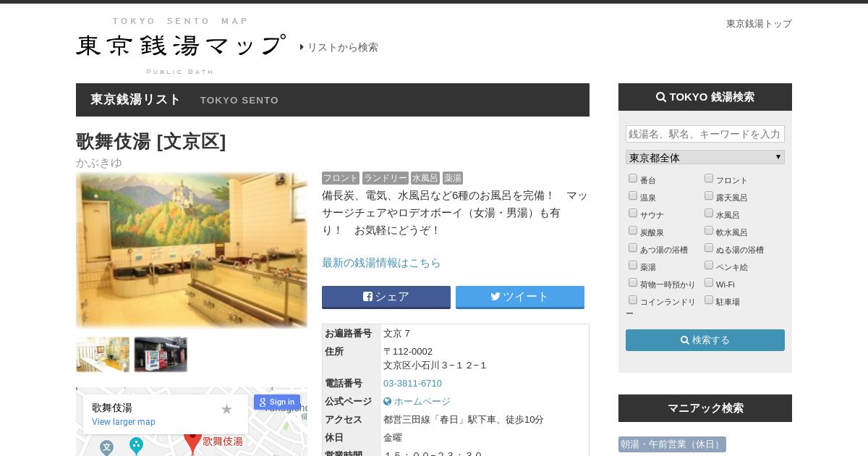Check the 番台 checkbox
Image resolution: width=868 pixels, height=456 pixels.
click(633, 178)
